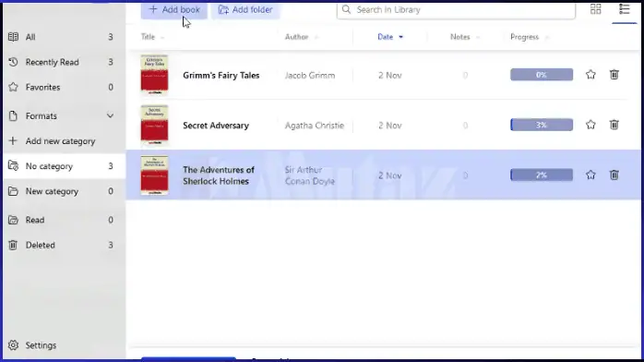The image size is (644, 362).
Task: Click the Deleted trash sidebar icon
Action: [x=13, y=245]
